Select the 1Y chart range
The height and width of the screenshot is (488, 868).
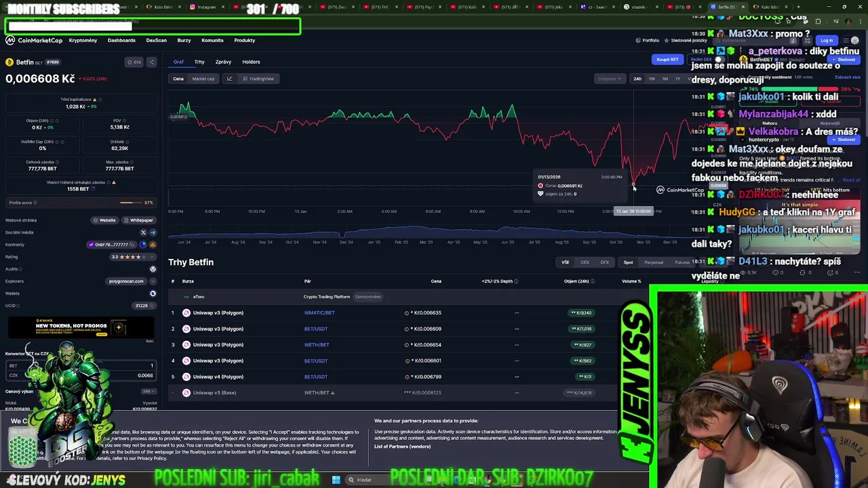tap(677, 79)
